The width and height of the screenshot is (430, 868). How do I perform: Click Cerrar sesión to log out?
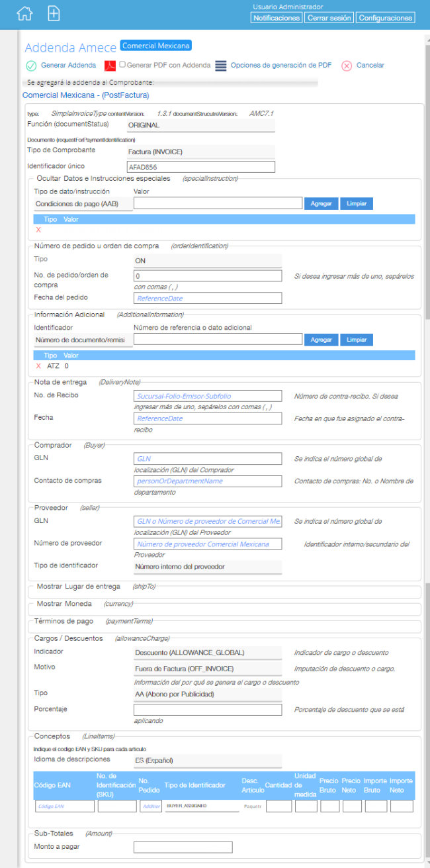[329, 18]
